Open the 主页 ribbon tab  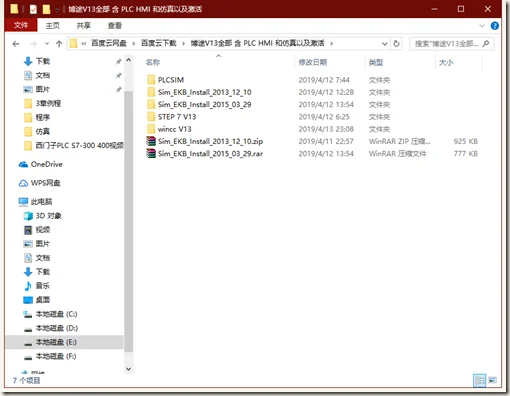click(x=53, y=25)
